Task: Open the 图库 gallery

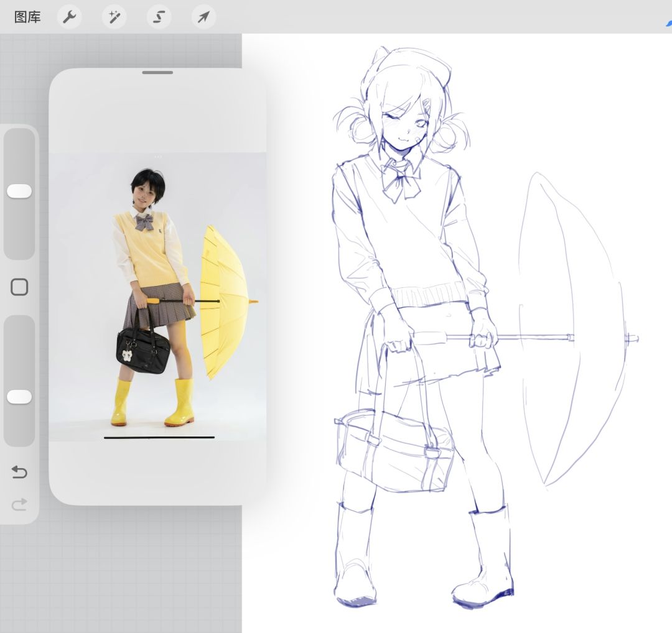Action: 27,17
